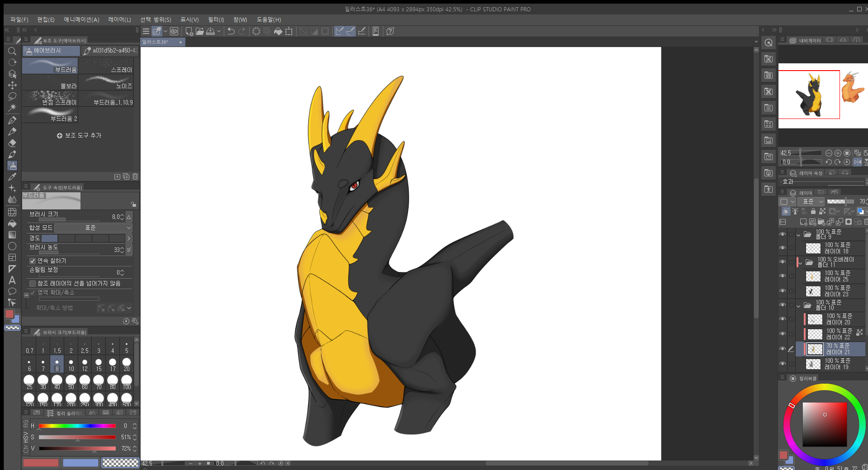Open the 애니메이션(A) menu
Screen dimensions: 868x470
point(81,19)
